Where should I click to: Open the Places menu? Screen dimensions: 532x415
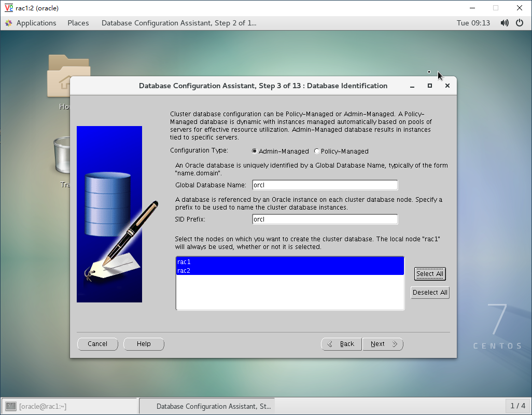point(78,23)
